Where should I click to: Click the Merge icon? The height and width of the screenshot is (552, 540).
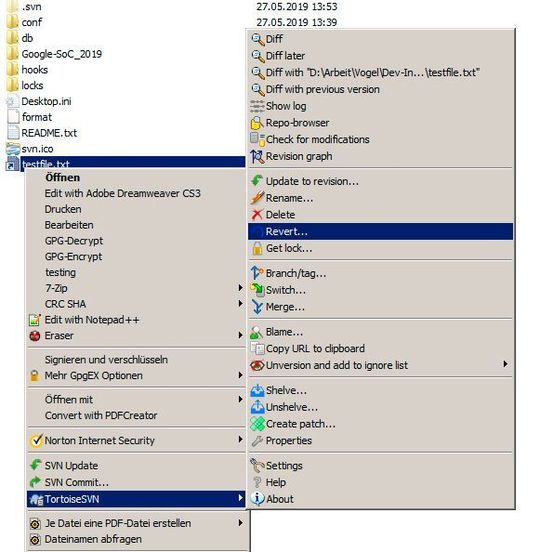point(257,307)
